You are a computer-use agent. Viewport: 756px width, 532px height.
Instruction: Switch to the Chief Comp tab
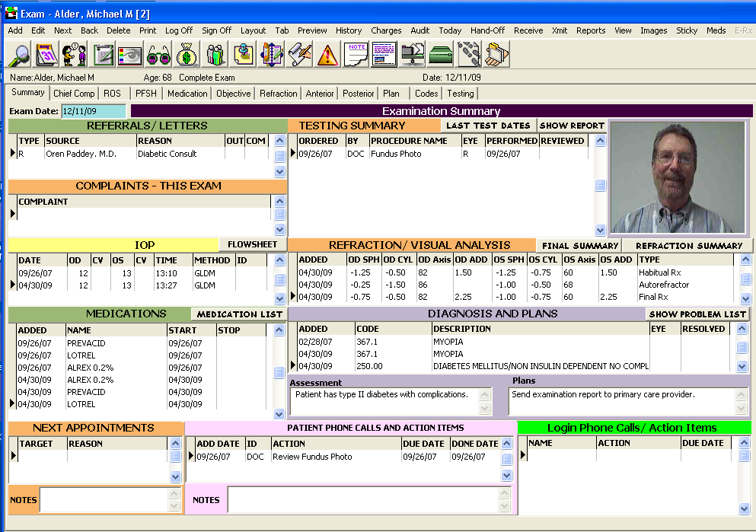pos(74,94)
